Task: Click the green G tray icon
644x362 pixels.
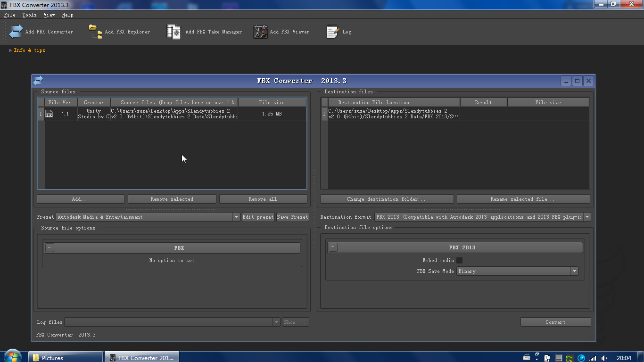Action: pos(570,358)
